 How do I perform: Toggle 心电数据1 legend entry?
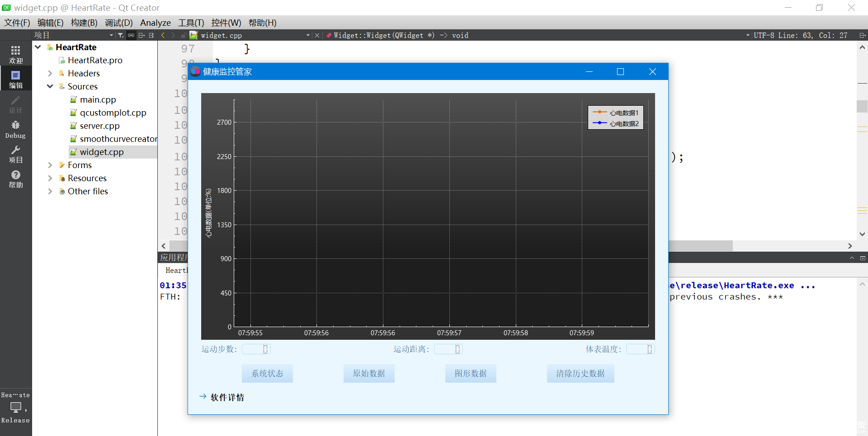coord(616,113)
